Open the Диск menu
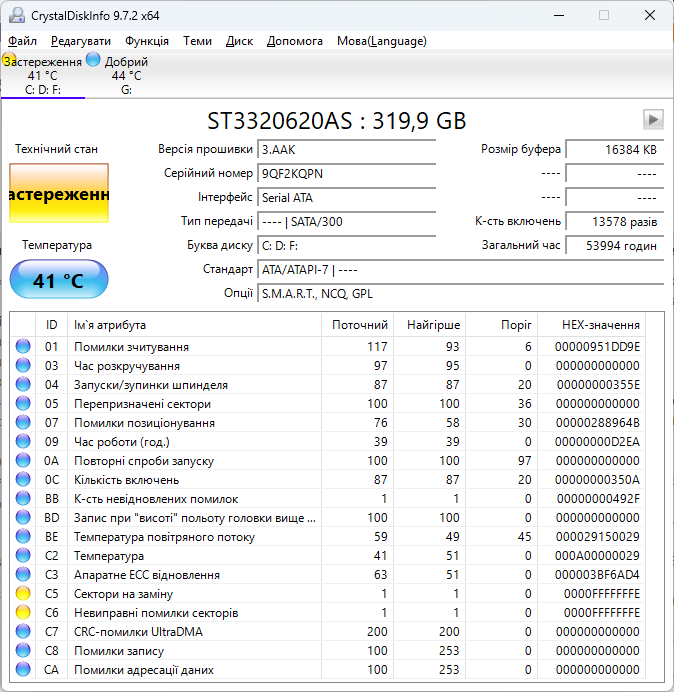This screenshot has width=674, height=692. tap(239, 41)
